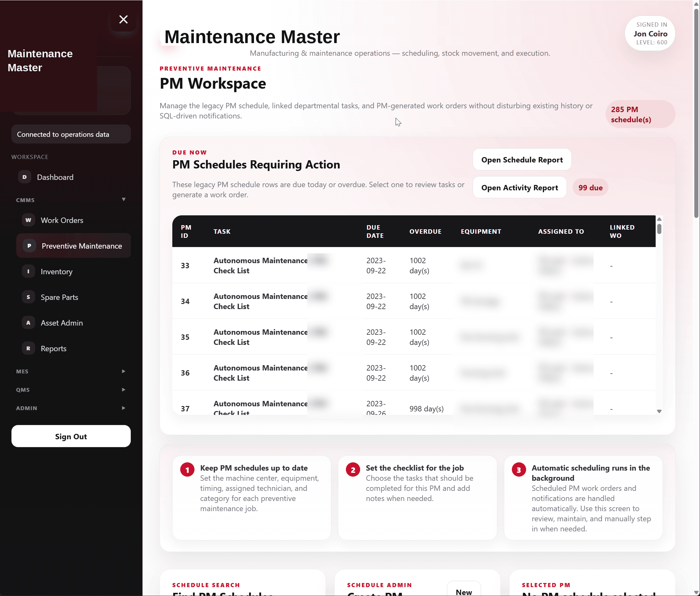Click the 2023-09-22 due date for PM 33
The height and width of the screenshot is (596, 700).
pyautogui.click(x=376, y=265)
